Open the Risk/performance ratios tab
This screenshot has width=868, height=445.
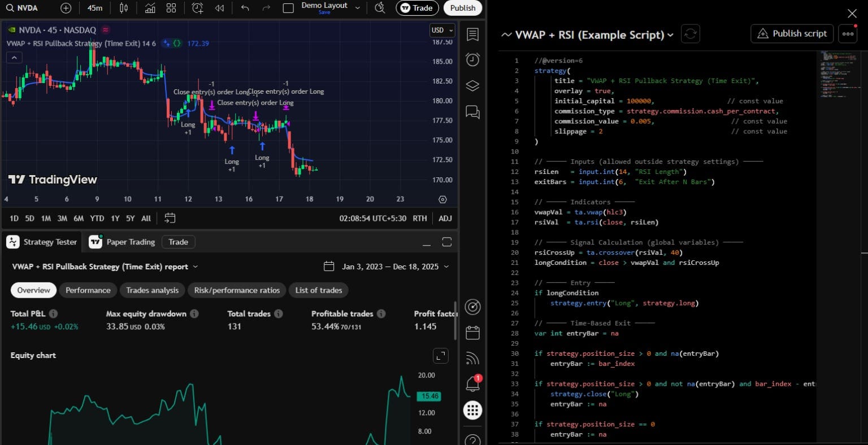point(237,290)
